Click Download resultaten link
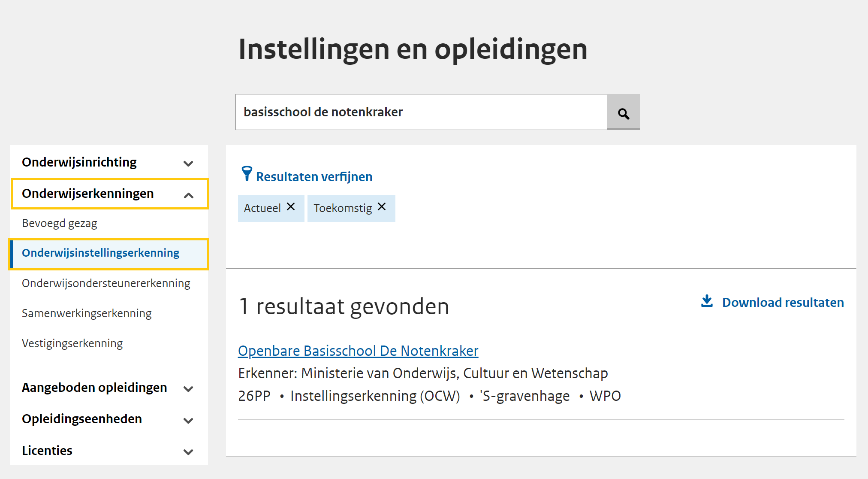Screen dimensions: 868x479 click(783, 302)
